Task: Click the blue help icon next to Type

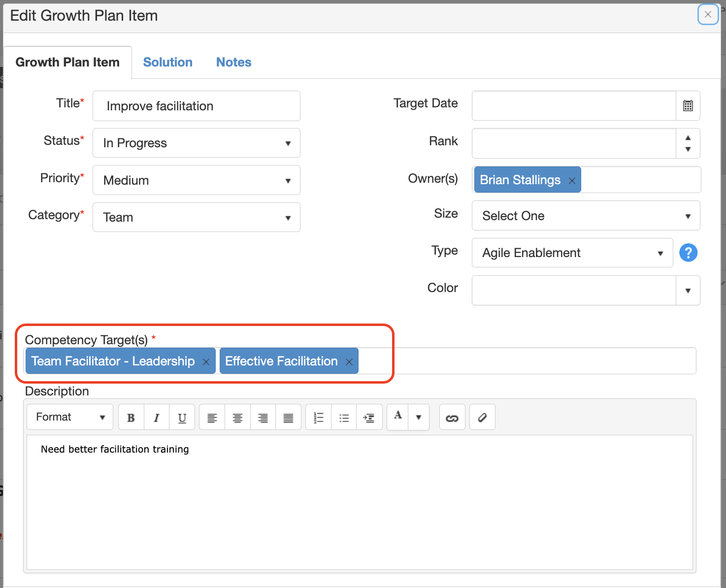Action: click(x=688, y=253)
